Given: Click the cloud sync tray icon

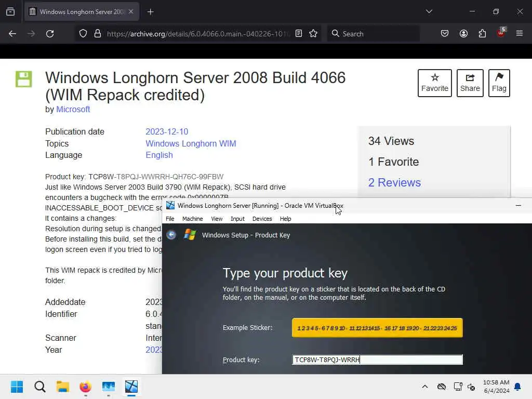Looking at the screenshot, I should tap(442, 387).
